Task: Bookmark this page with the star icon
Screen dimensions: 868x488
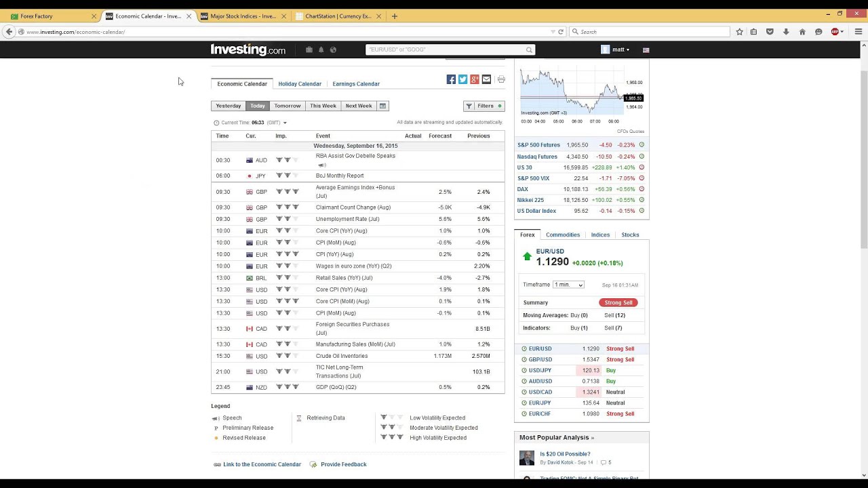Action: 739,32
